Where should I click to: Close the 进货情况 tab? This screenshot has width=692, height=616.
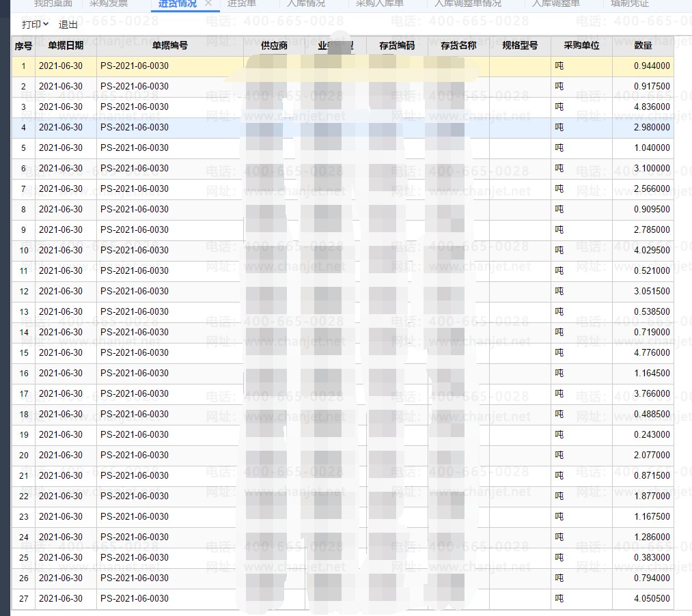[x=208, y=3]
